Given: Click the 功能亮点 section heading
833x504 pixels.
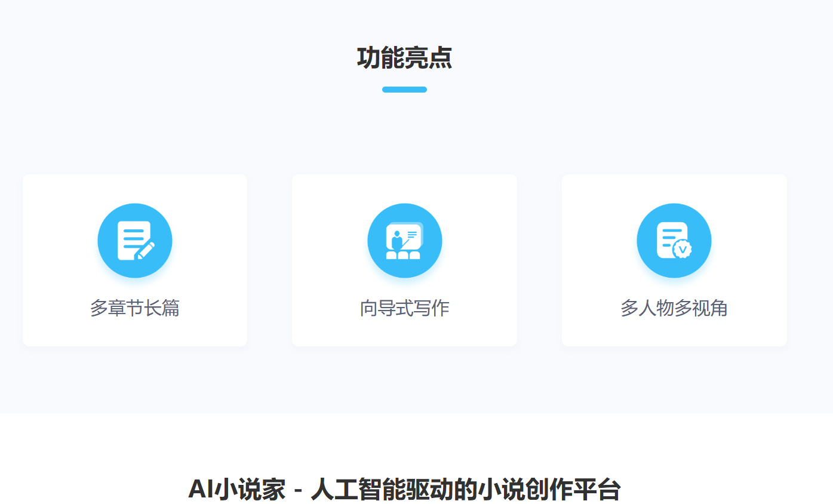Looking at the screenshot, I should [404, 58].
